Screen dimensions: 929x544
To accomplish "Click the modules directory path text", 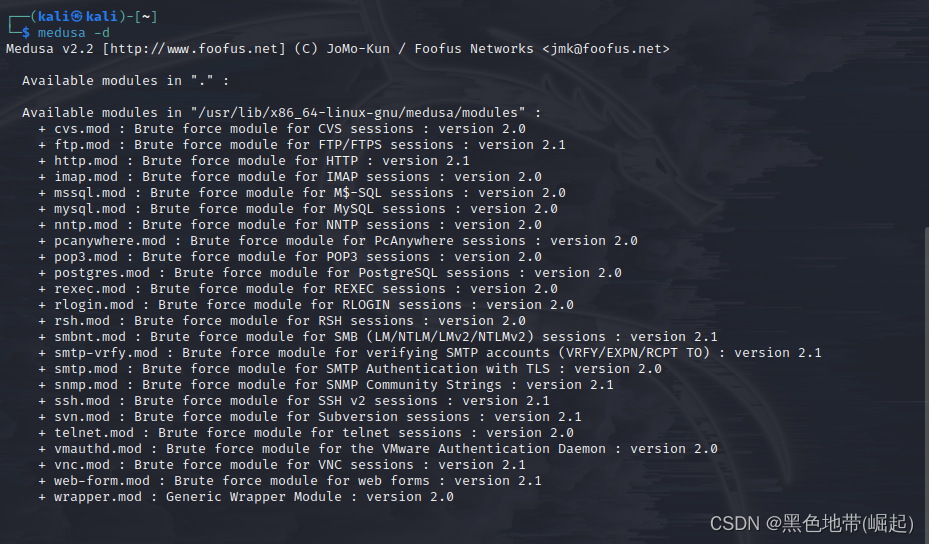I will pos(358,113).
